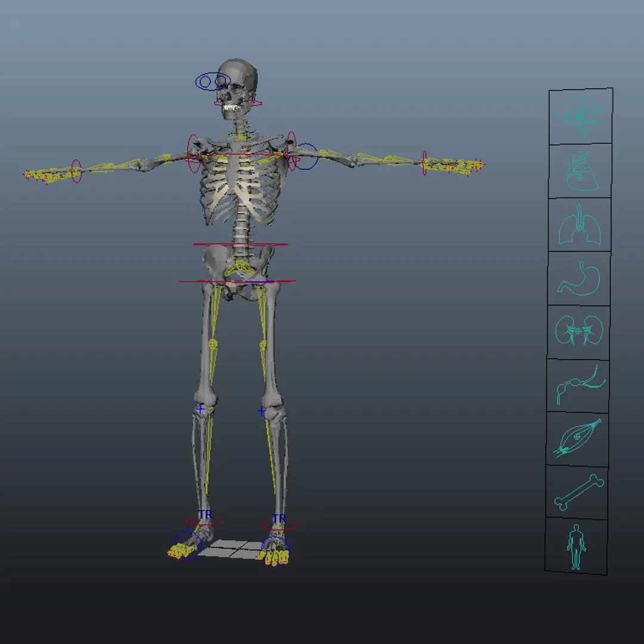
Task: Select the brain nervous system icon
Action: 580,117
